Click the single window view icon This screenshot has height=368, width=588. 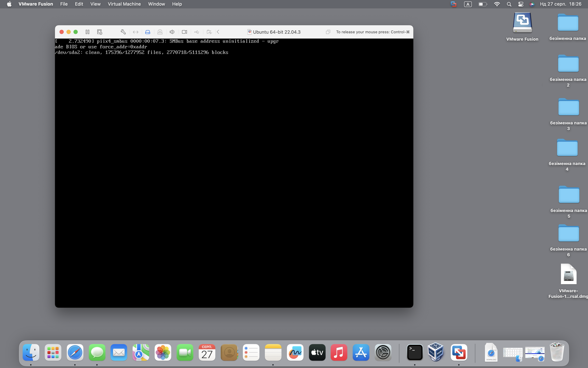[x=328, y=32]
